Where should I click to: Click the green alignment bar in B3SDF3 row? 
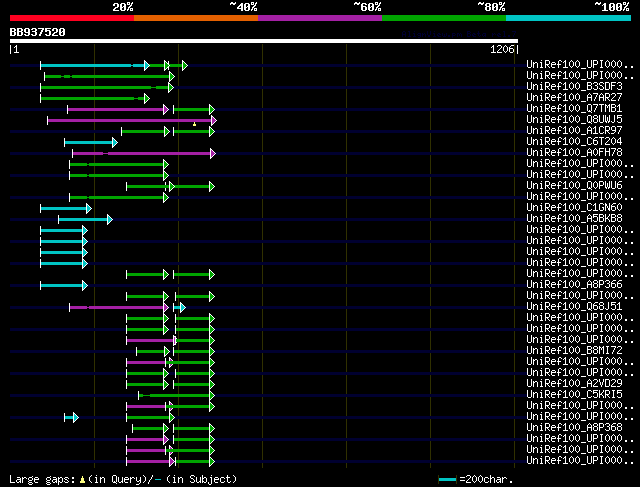[x=107, y=87]
